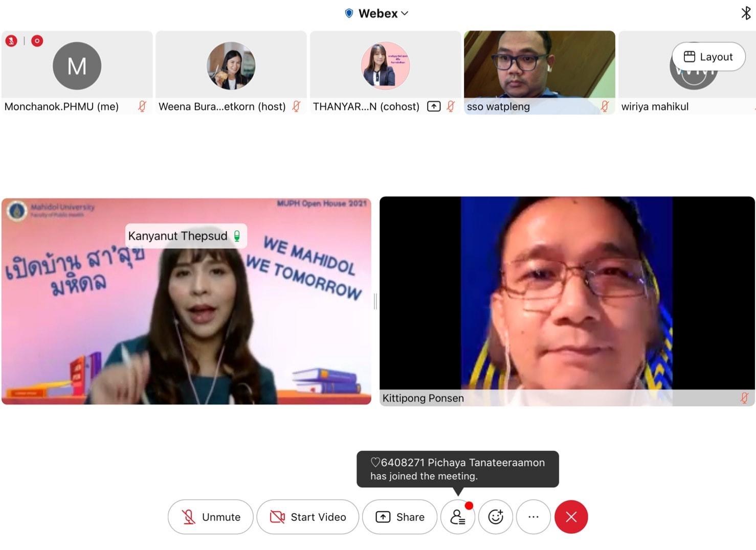
Task: Select Kittipong Ponsen's video feed
Action: pos(567,302)
